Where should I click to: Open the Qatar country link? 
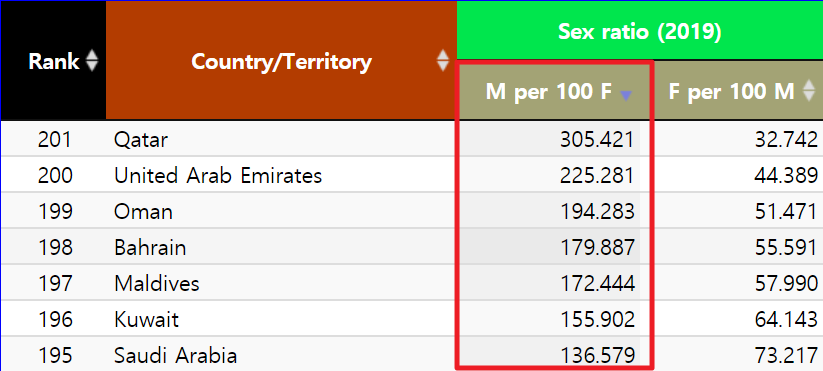point(141,140)
